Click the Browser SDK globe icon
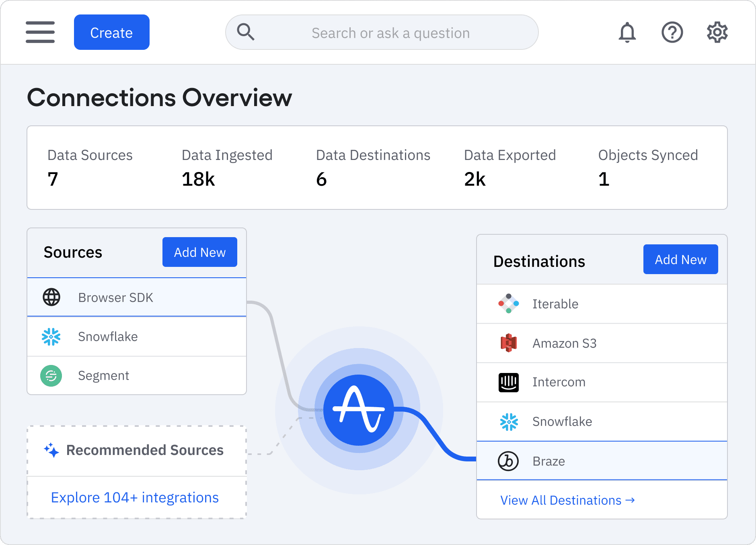 tap(51, 297)
